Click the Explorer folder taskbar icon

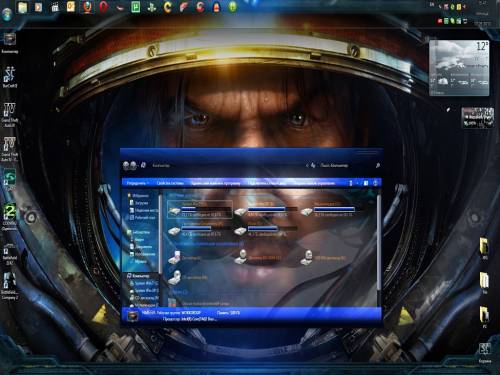pyautogui.click(x=23, y=7)
